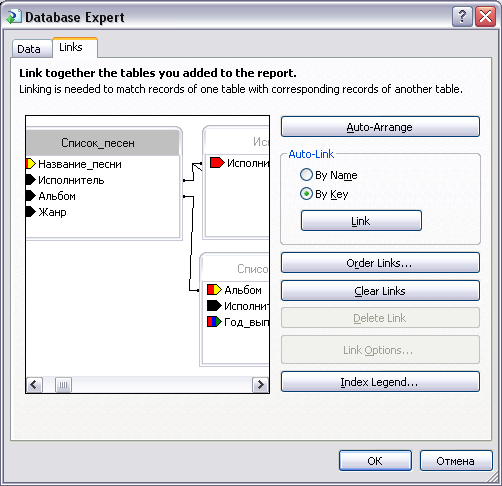Click the Link button in Auto-Link group
Viewport: 502px width, 486px height.
pyautogui.click(x=361, y=220)
